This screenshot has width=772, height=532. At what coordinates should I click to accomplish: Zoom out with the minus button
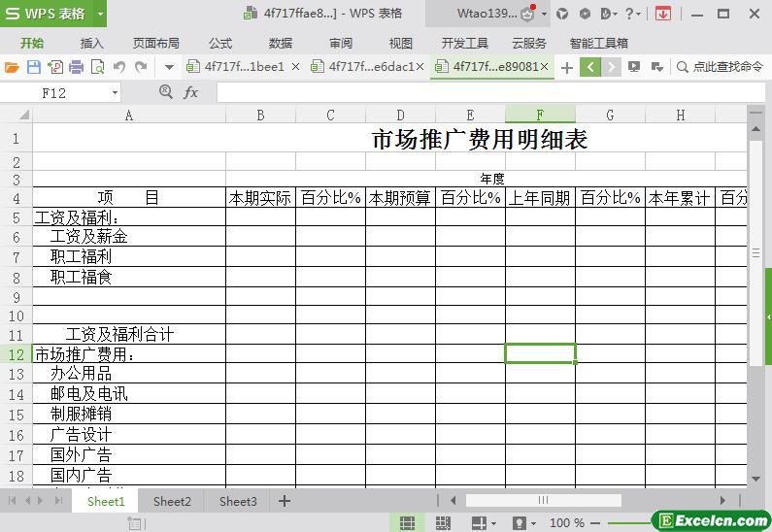click(x=594, y=522)
